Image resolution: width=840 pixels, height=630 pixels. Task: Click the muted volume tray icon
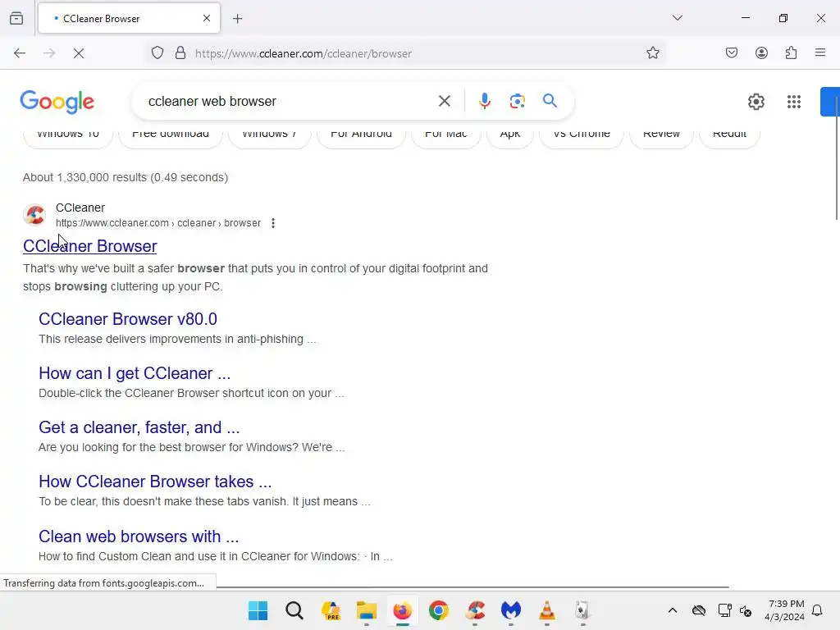coord(746,610)
